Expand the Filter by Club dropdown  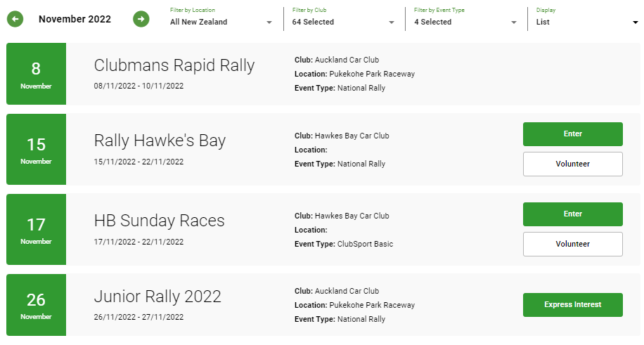(x=343, y=19)
